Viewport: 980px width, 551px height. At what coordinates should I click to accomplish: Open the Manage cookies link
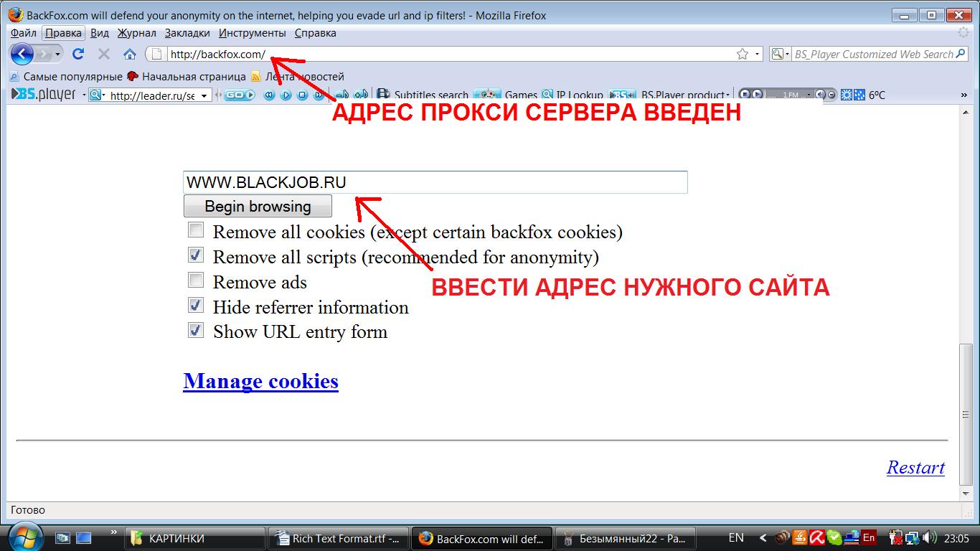click(x=260, y=381)
